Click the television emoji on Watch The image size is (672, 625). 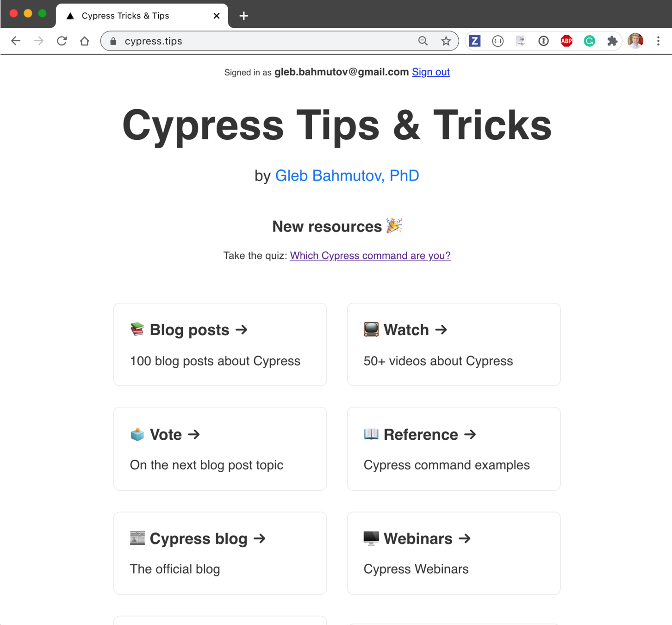371,329
